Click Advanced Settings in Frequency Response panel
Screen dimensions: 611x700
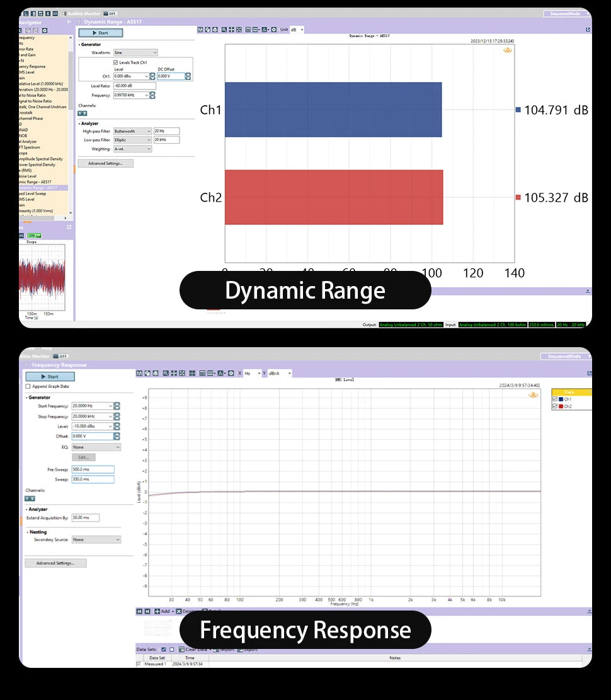55,563
